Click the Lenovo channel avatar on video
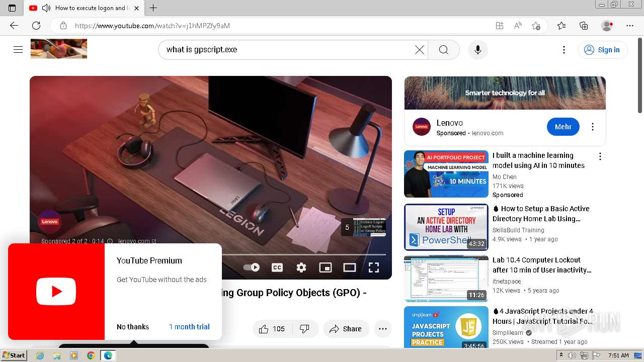This screenshot has height=362, width=644. [50, 222]
